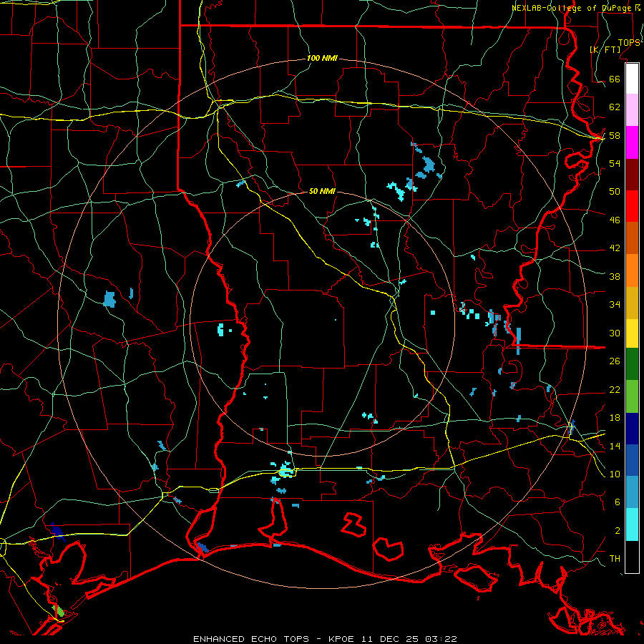
Task: Click the legend value "10"
Action: 615,474
